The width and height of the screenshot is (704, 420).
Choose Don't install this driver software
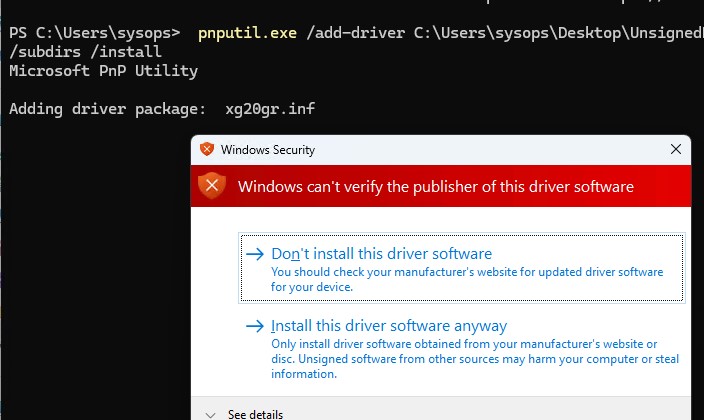[x=462, y=268]
